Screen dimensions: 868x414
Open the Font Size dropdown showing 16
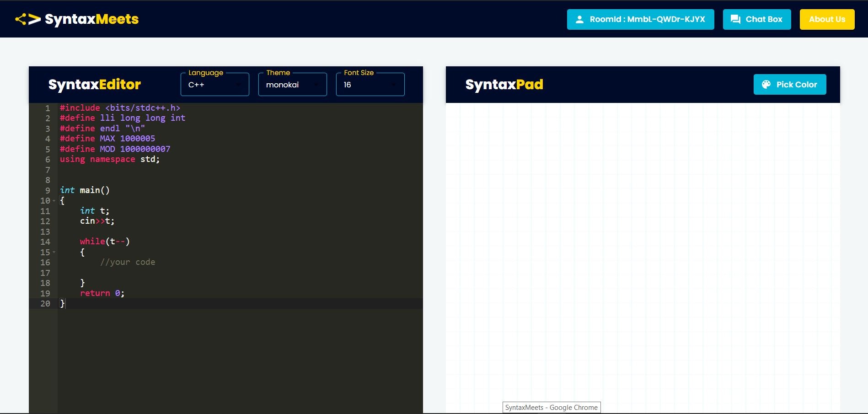pyautogui.click(x=370, y=84)
